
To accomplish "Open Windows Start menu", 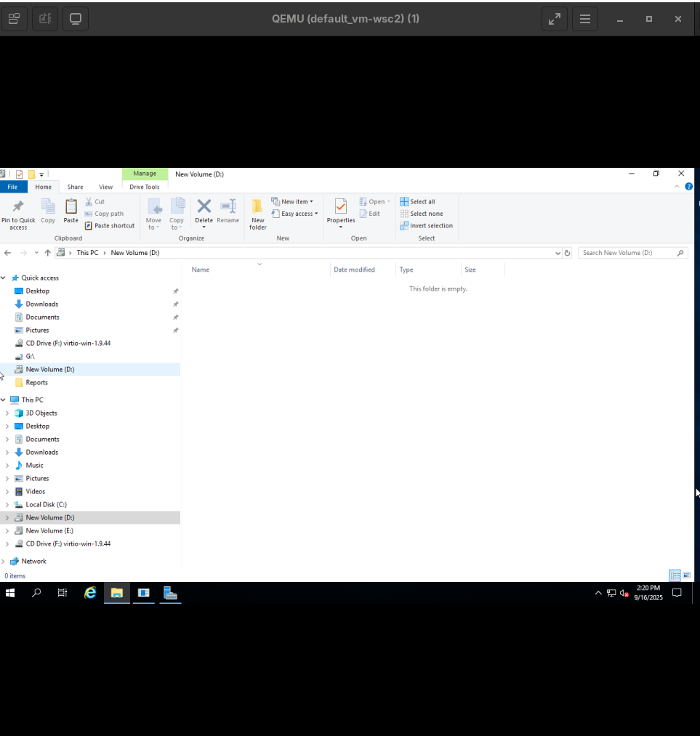I will click(x=10, y=594).
